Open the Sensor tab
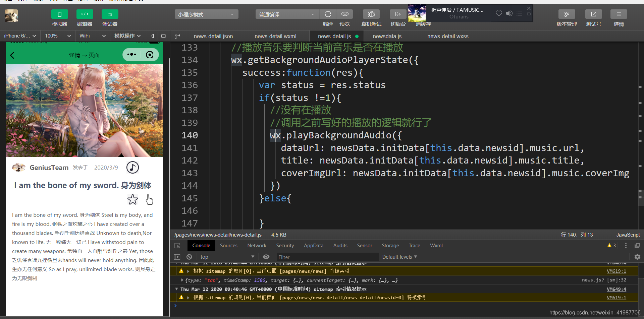 [x=365, y=246]
